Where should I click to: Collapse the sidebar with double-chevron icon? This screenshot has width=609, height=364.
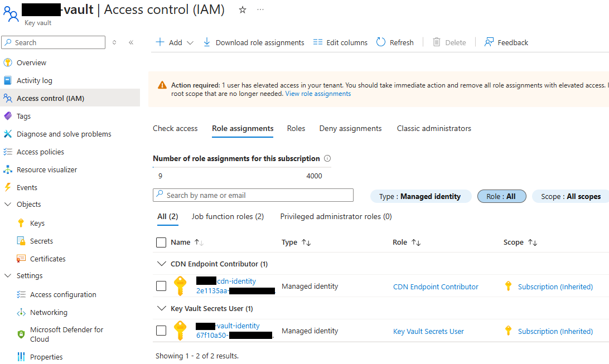[131, 42]
